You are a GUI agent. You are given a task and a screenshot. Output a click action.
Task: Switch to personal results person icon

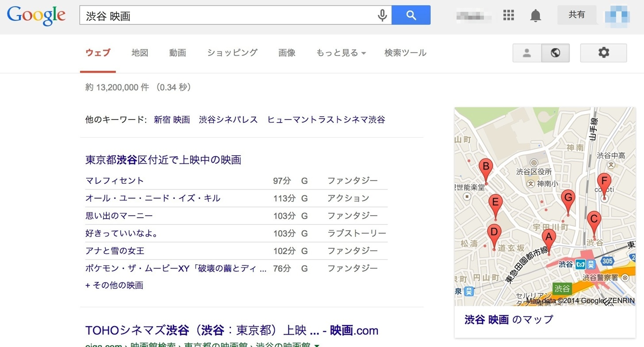click(527, 53)
